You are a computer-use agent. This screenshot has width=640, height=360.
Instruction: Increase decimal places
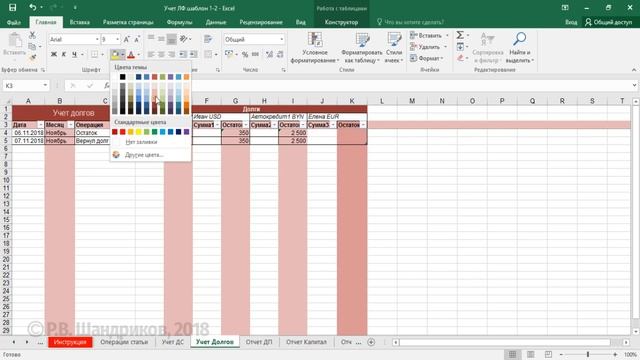(269, 54)
